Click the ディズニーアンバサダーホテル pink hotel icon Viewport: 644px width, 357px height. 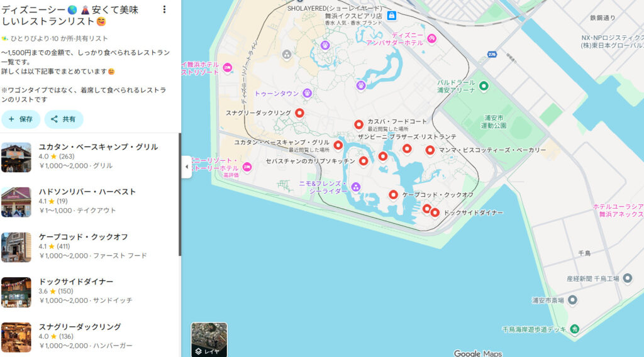pos(432,39)
